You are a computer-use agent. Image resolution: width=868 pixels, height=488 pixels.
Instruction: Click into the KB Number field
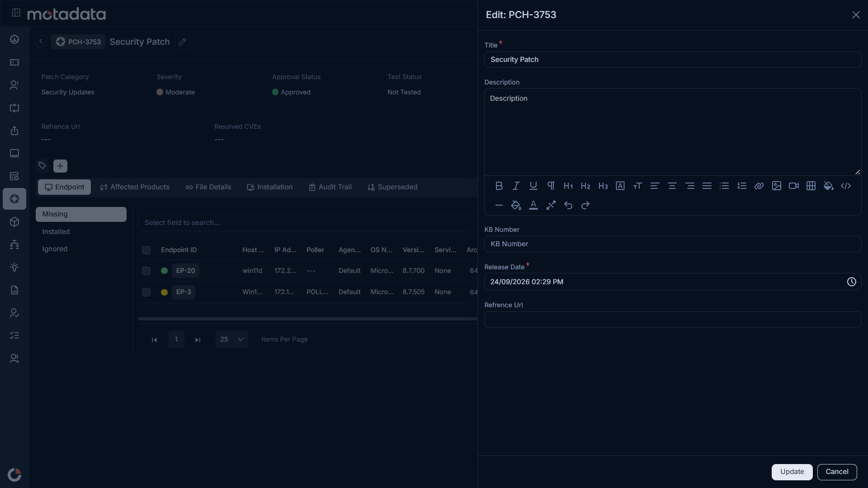pyautogui.click(x=673, y=244)
